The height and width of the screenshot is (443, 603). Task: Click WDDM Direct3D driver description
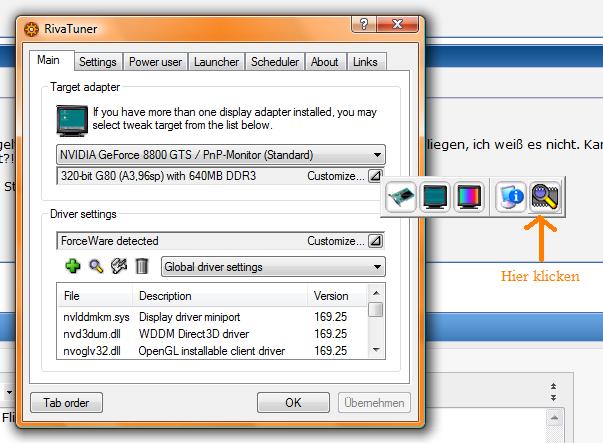(194, 334)
